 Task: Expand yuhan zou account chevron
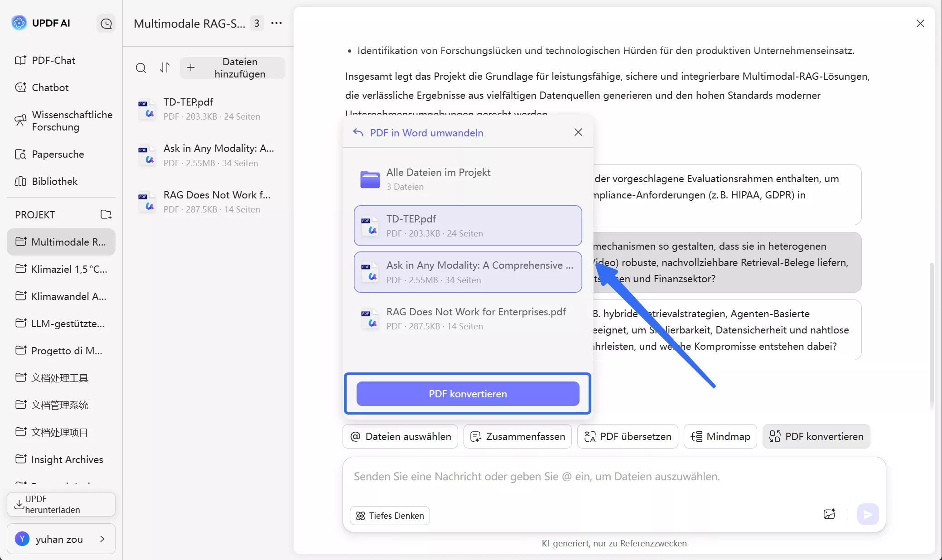click(x=102, y=539)
